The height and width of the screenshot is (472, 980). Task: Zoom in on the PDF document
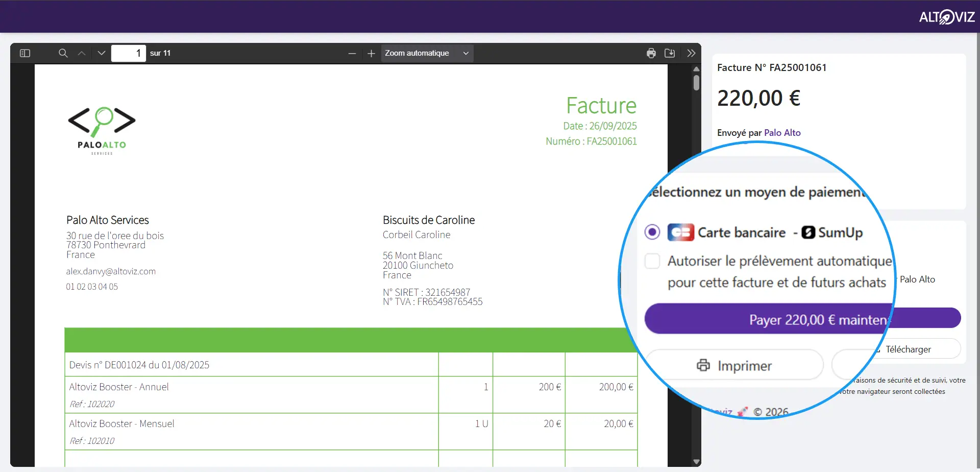(x=371, y=53)
